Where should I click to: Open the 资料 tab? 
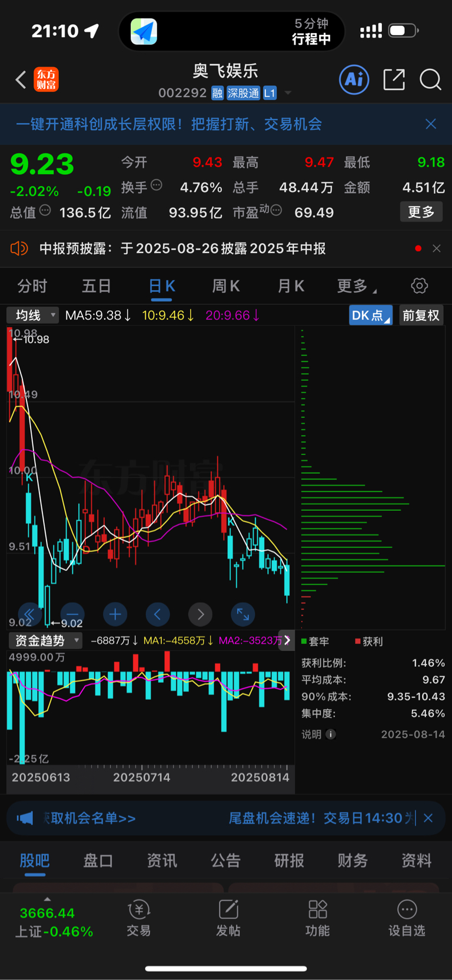pyautogui.click(x=416, y=861)
